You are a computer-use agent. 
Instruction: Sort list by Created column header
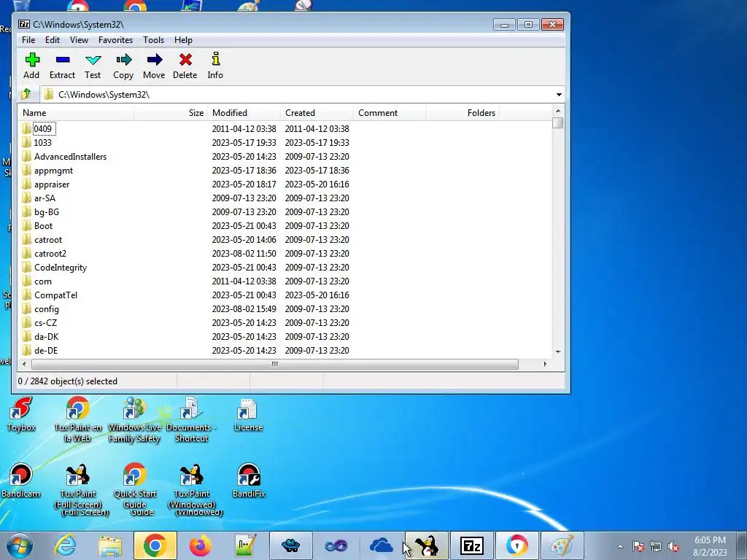(317, 113)
